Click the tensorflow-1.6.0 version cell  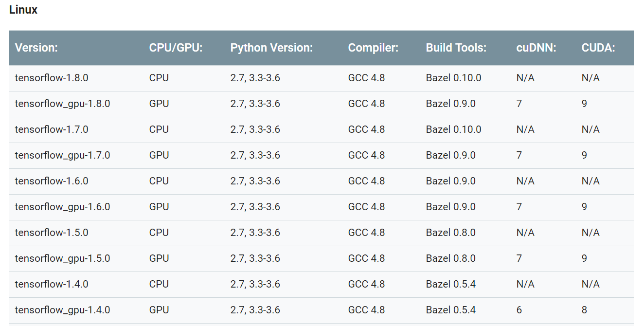click(x=52, y=181)
